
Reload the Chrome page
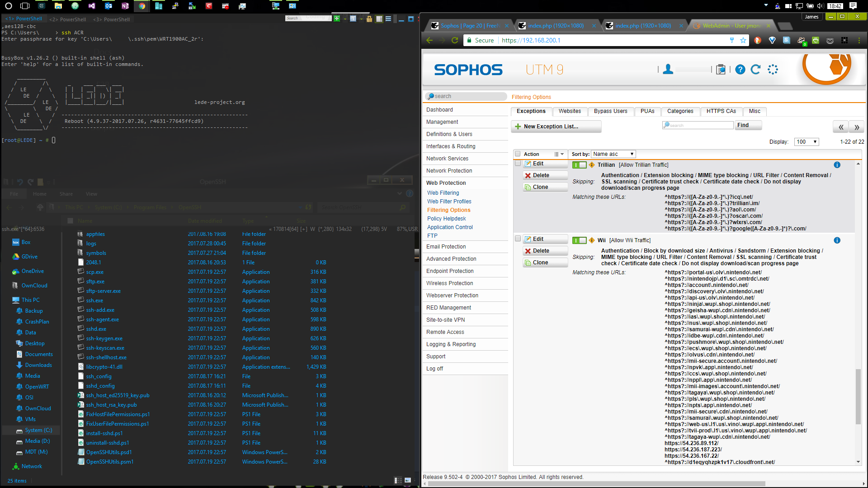455,40
